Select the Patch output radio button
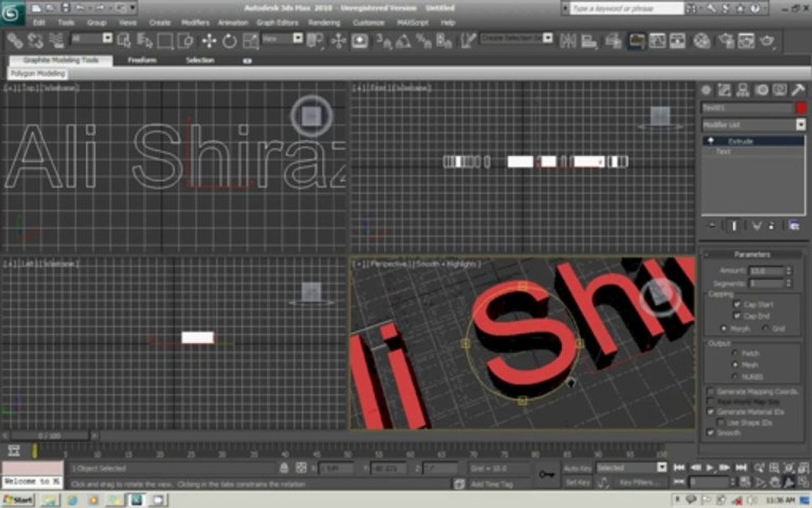The image size is (812, 508). [734, 353]
